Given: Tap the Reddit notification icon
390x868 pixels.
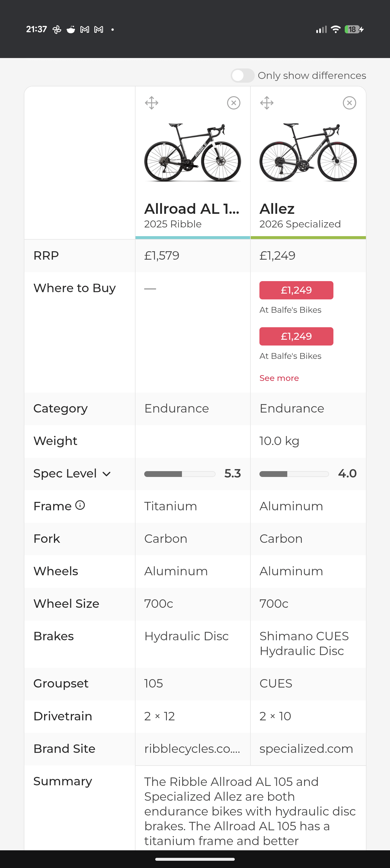Looking at the screenshot, I should pyautogui.click(x=71, y=30).
